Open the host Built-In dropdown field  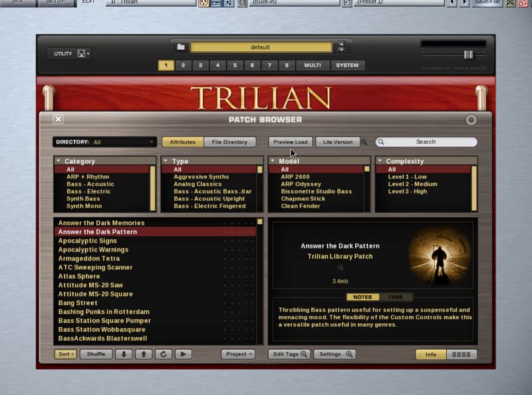click(x=295, y=3)
